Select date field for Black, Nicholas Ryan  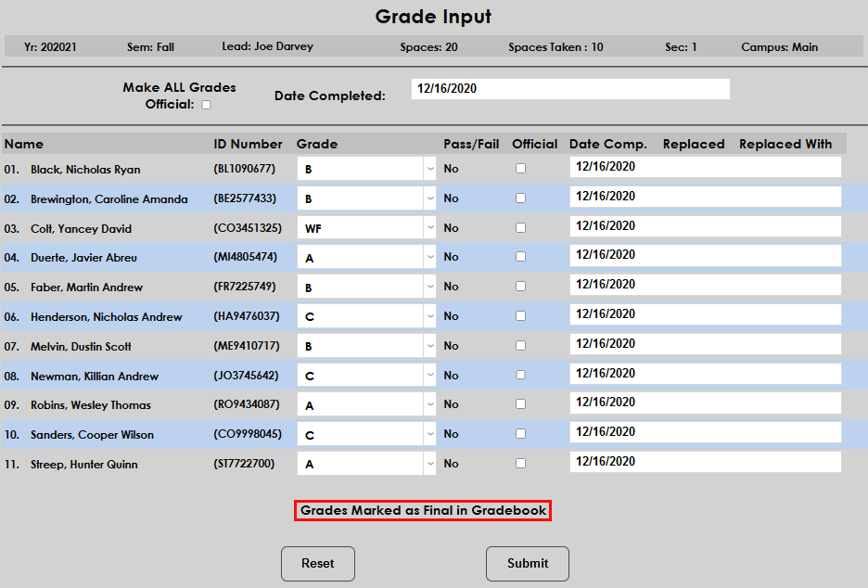coord(705,168)
